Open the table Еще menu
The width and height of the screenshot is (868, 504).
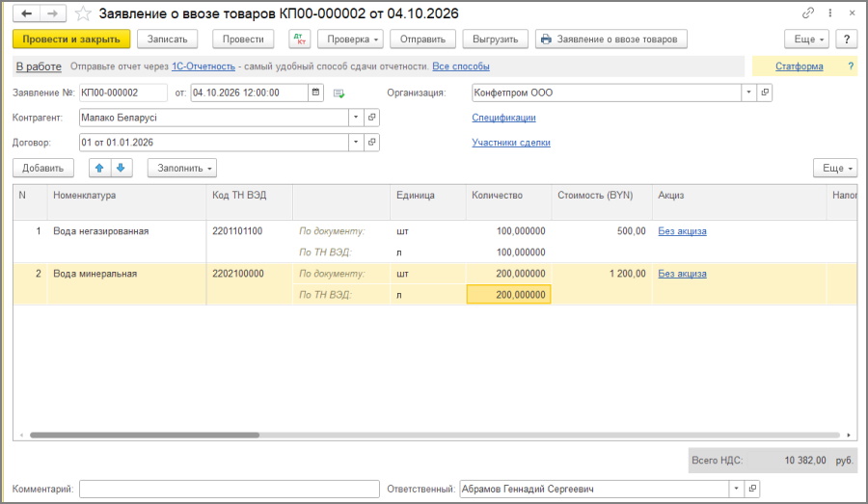pos(835,168)
